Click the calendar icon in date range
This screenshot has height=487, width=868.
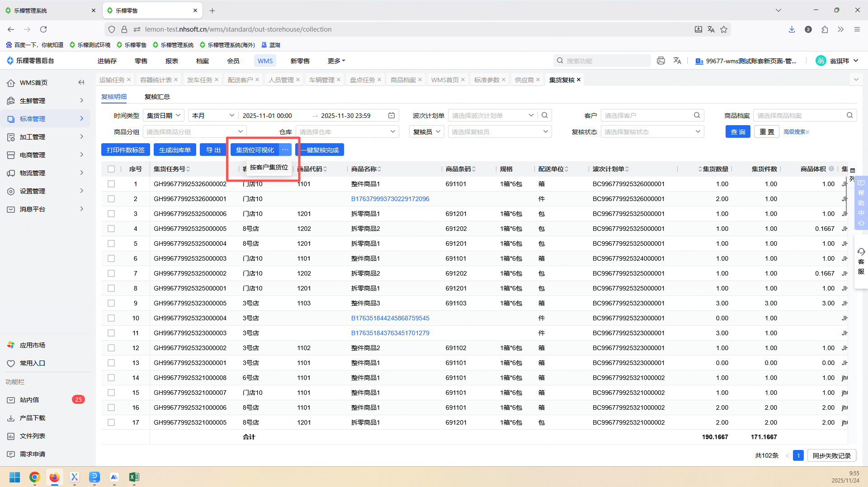(392, 116)
